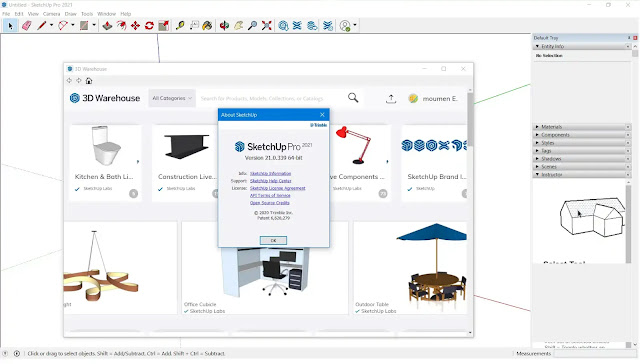This screenshot has width=640, height=364.
Task: Select the Shapes rectangle tool
Action: pyautogui.click(x=84, y=26)
